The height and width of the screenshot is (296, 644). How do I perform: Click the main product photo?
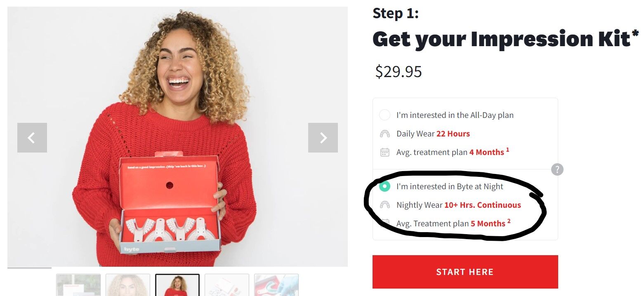(177, 136)
